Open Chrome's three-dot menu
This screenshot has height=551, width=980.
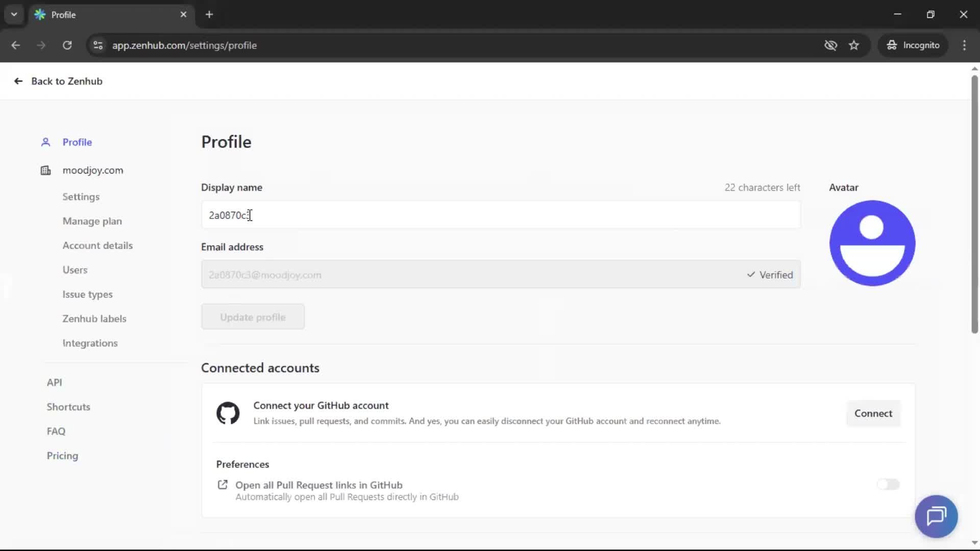tap(965, 45)
